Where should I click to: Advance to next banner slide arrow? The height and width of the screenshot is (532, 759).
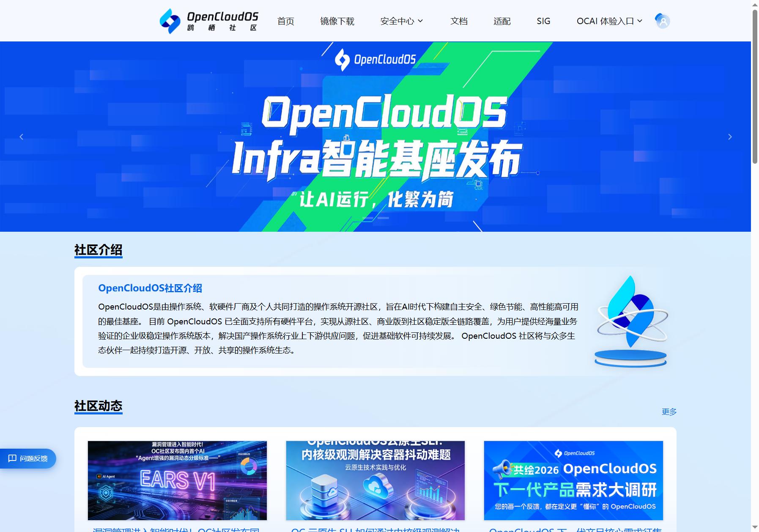pyautogui.click(x=730, y=137)
